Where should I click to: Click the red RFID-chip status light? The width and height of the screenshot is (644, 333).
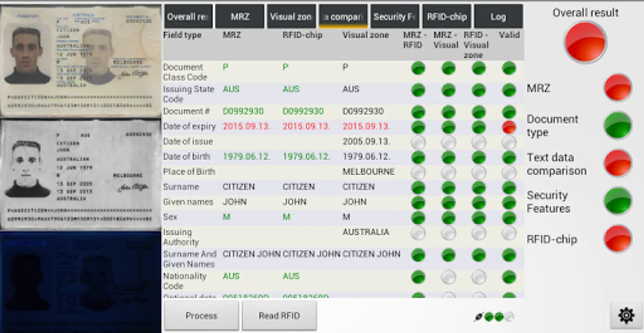[x=618, y=239]
